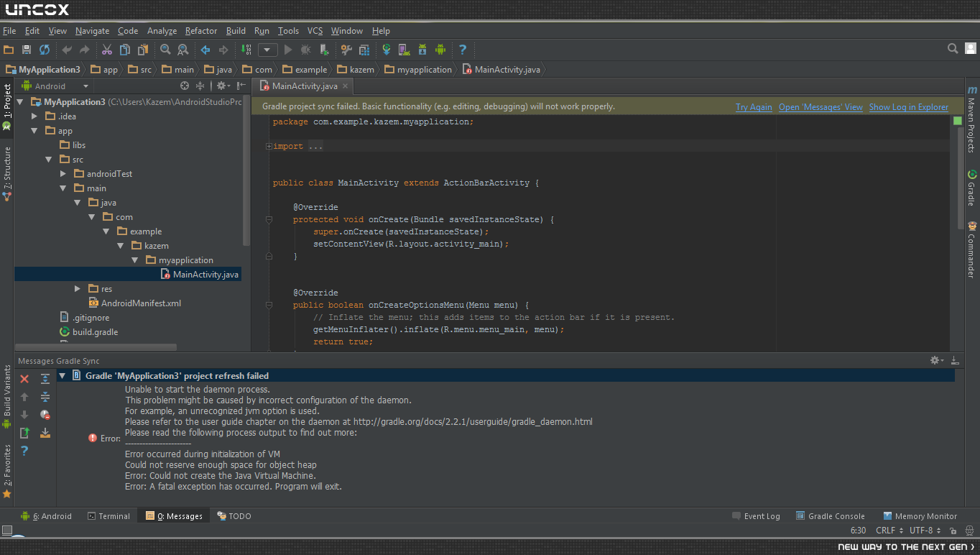Toggle the Commander side tab

click(971, 249)
